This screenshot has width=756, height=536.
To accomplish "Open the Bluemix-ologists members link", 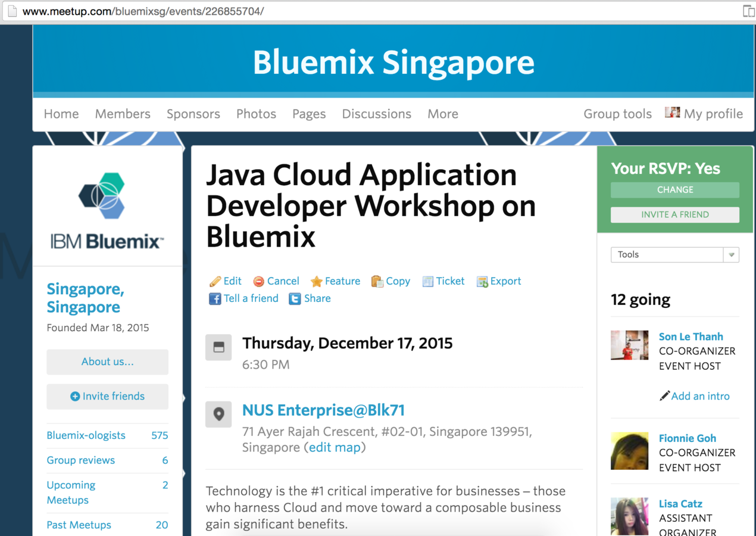I will click(x=86, y=435).
